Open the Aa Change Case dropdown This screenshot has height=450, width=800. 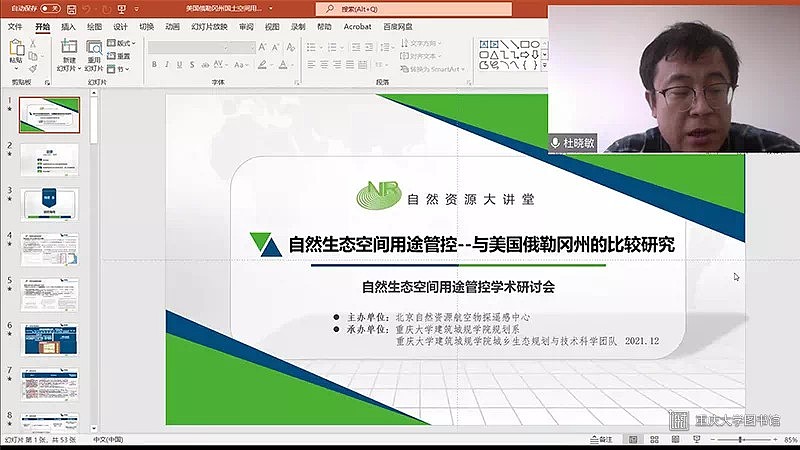point(241,65)
